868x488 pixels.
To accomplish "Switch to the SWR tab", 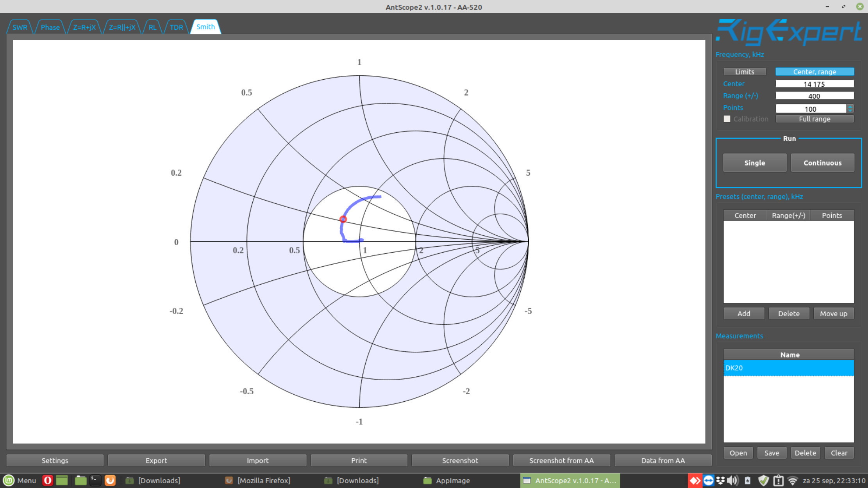I will click(x=20, y=27).
